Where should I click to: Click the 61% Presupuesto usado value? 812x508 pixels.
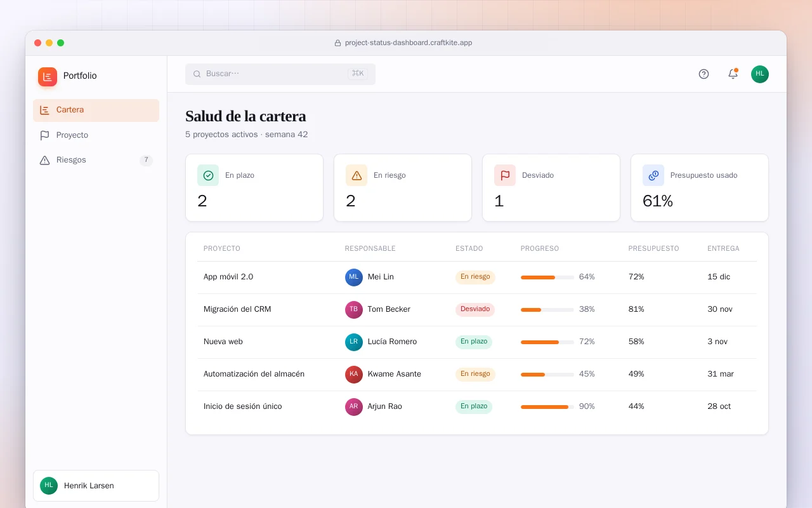click(658, 201)
